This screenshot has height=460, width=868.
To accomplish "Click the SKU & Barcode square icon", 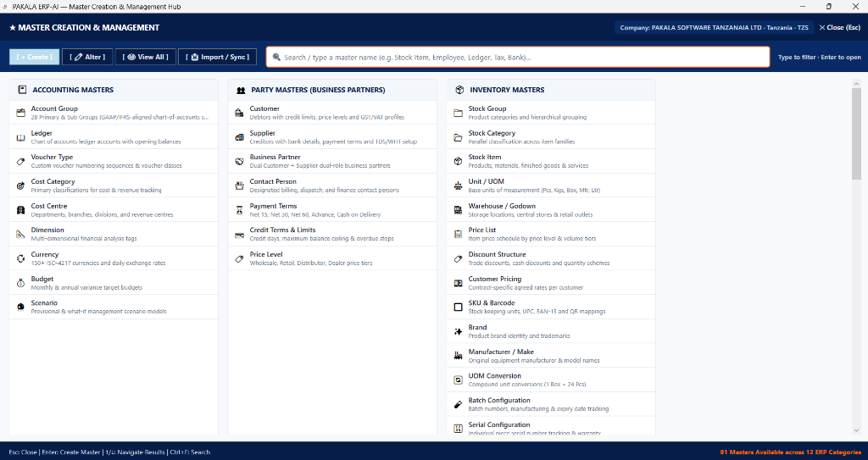I will pyautogui.click(x=458, y=308).
